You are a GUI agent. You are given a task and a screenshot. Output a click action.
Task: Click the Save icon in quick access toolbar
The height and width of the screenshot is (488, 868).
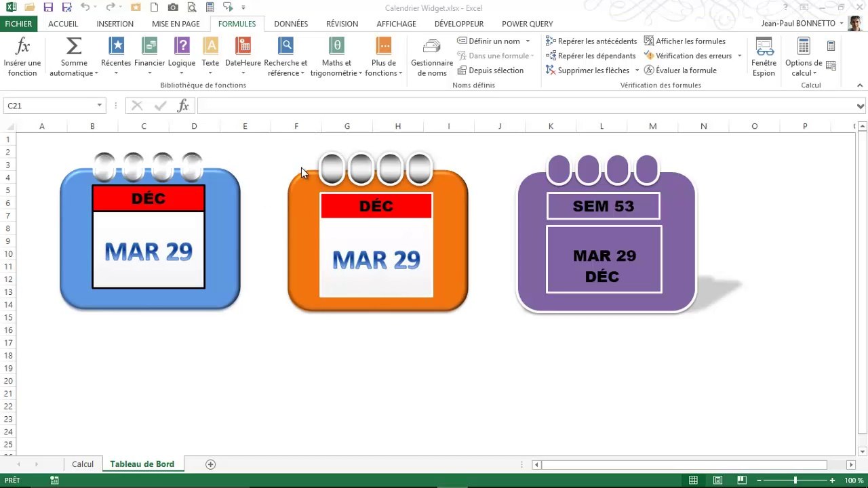[x=48, y=7]
